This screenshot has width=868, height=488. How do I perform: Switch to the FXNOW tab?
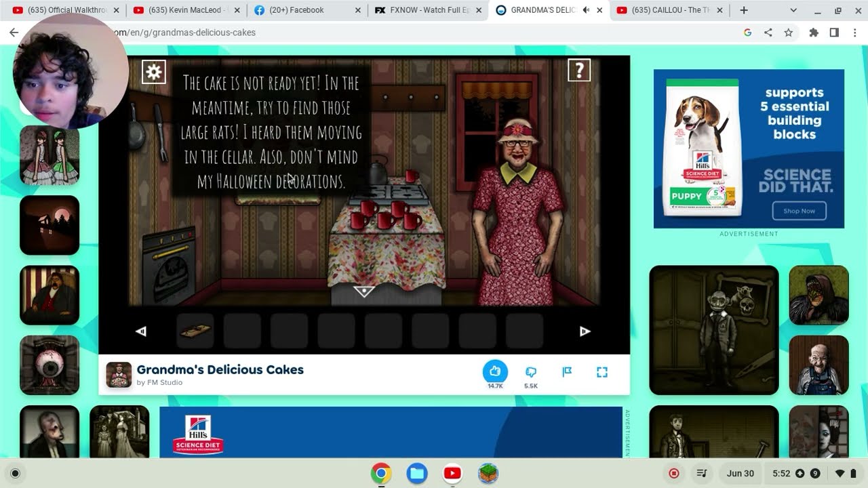[427, 10]
